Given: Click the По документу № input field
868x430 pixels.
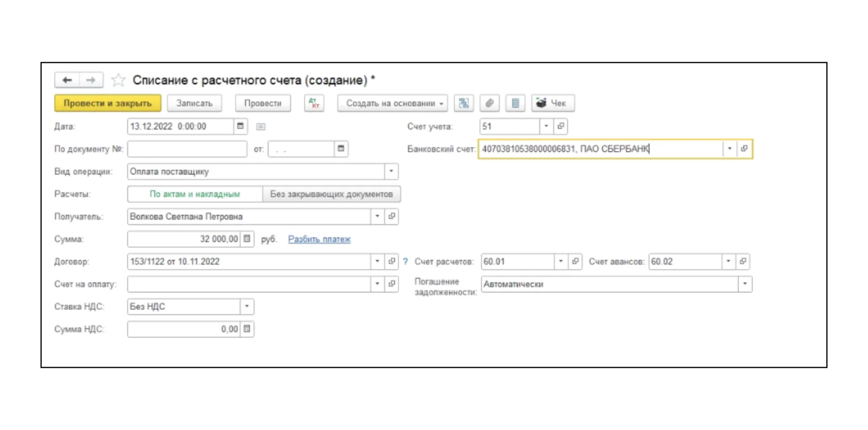Looking at the screenshot, I should [x=187, y=149].
